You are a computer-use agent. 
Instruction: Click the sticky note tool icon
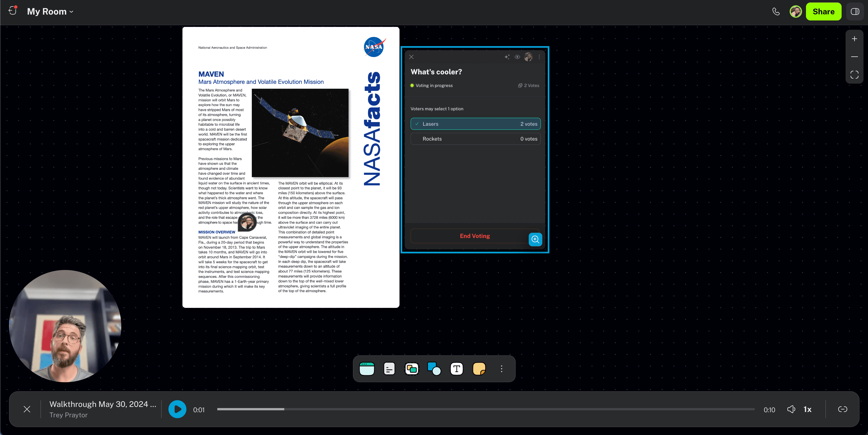[479, 368]
